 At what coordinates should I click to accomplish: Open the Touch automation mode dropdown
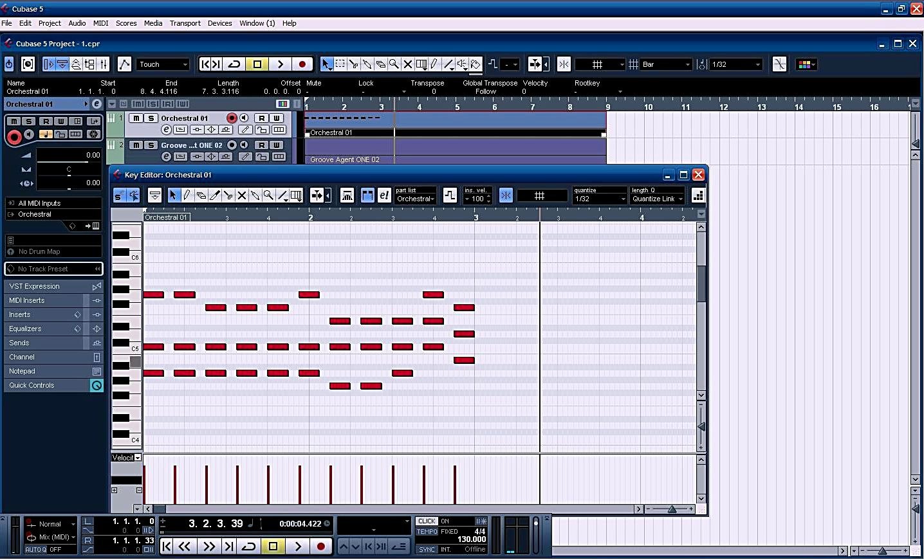coord(163,64)
